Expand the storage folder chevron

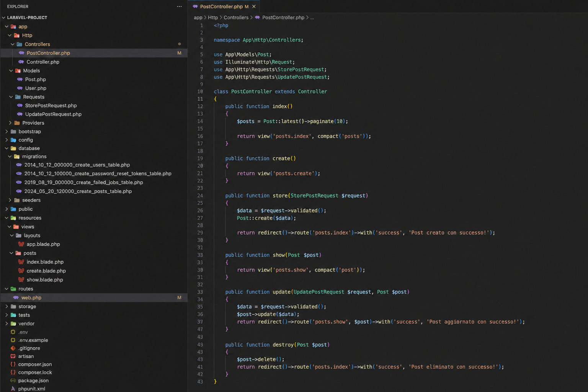click(x=7, y=306)
